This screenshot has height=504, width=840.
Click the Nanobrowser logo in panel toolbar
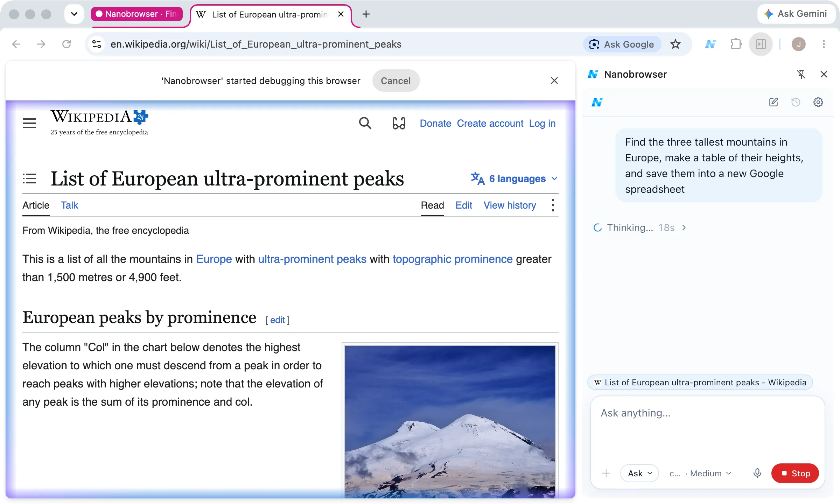(597, 102)
